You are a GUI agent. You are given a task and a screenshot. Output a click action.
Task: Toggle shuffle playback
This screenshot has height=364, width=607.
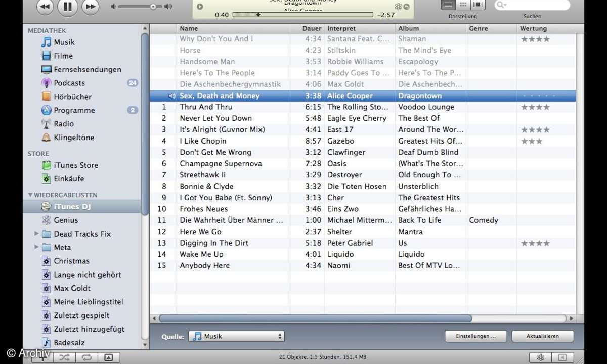(x=64, y=357)
